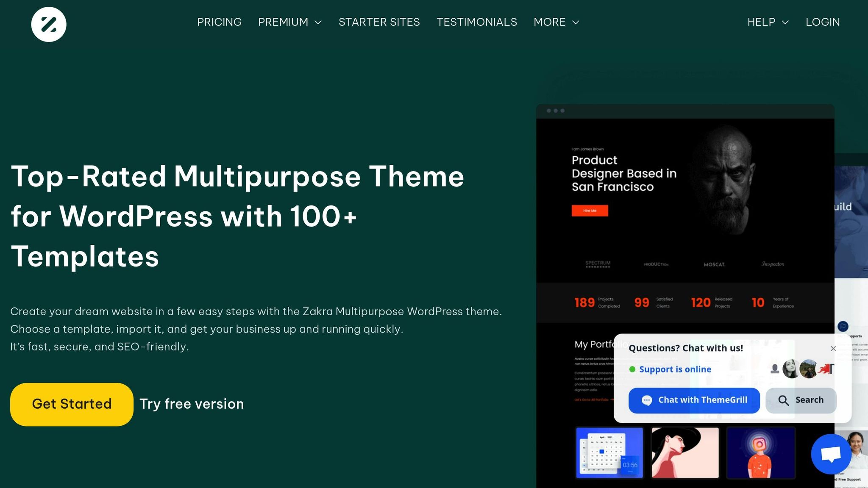868x488 pixels.
Task: Click the PRODUCTION brand logo
Action: 656,264
